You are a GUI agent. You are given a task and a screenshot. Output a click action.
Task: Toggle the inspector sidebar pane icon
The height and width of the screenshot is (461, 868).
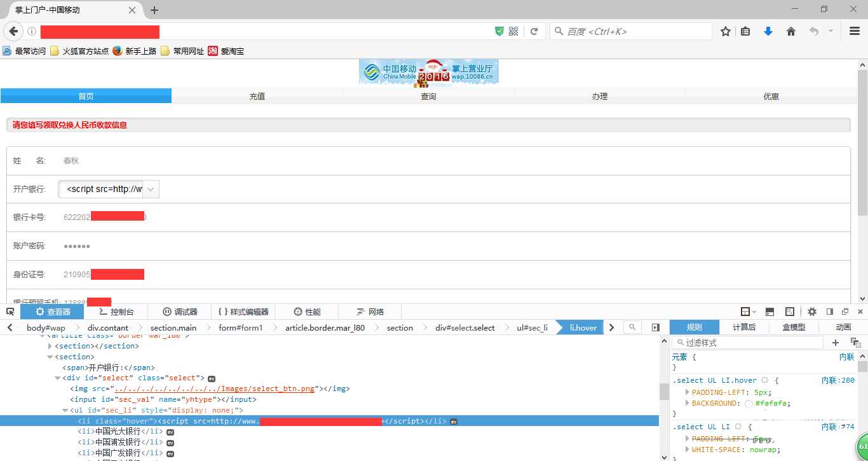tap(656, 327)
